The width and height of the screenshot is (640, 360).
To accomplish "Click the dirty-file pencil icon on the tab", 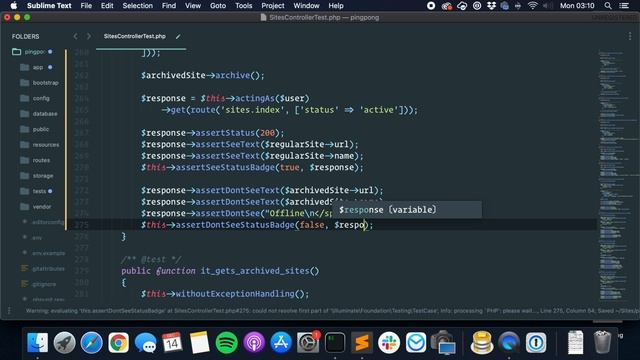I will tap(178, 36).
